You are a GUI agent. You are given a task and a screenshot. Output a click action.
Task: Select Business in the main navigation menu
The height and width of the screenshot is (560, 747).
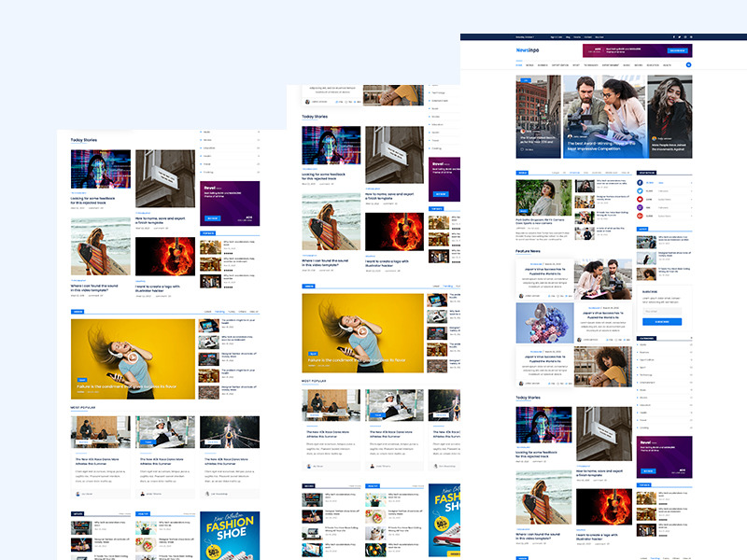pos(543,65)
